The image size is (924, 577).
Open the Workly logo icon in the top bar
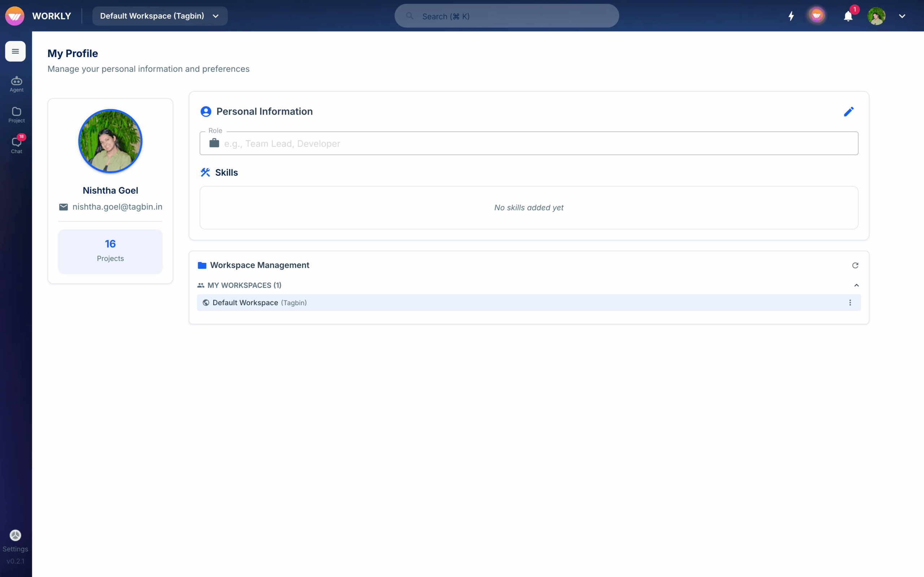click(x=14, y=16)
